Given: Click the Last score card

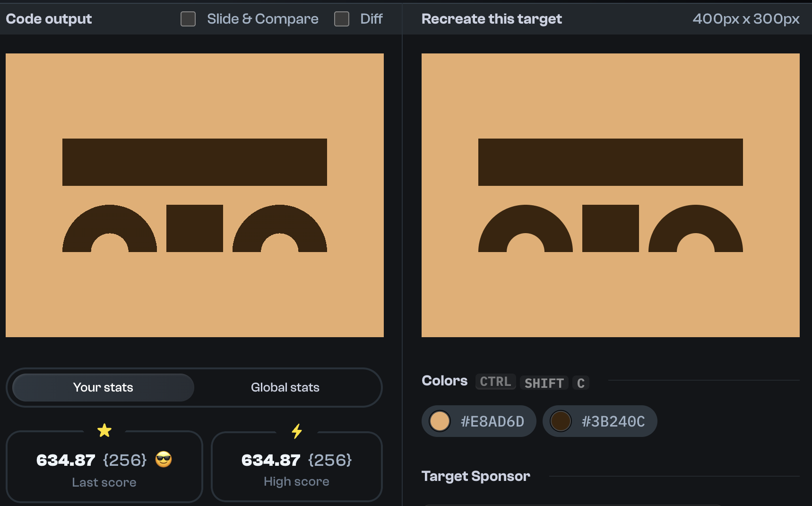Looking at the screenshot, I should [x=104, y=467].
